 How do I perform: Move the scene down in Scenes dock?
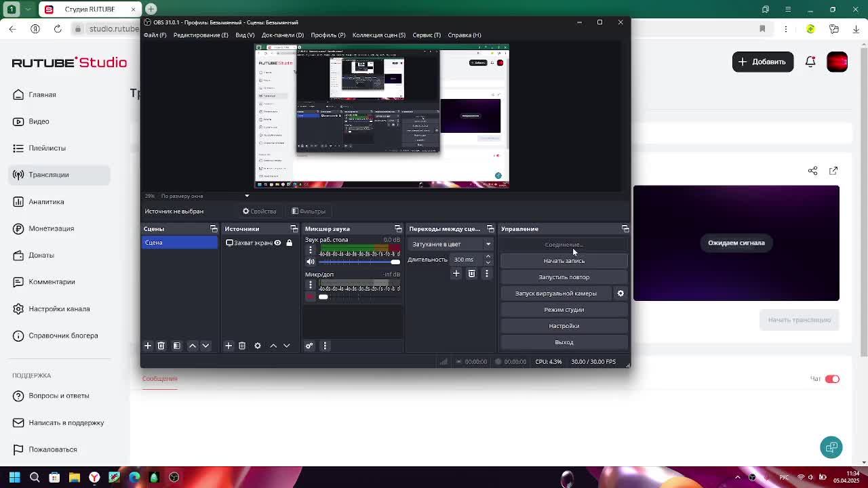tap(205, 346)
